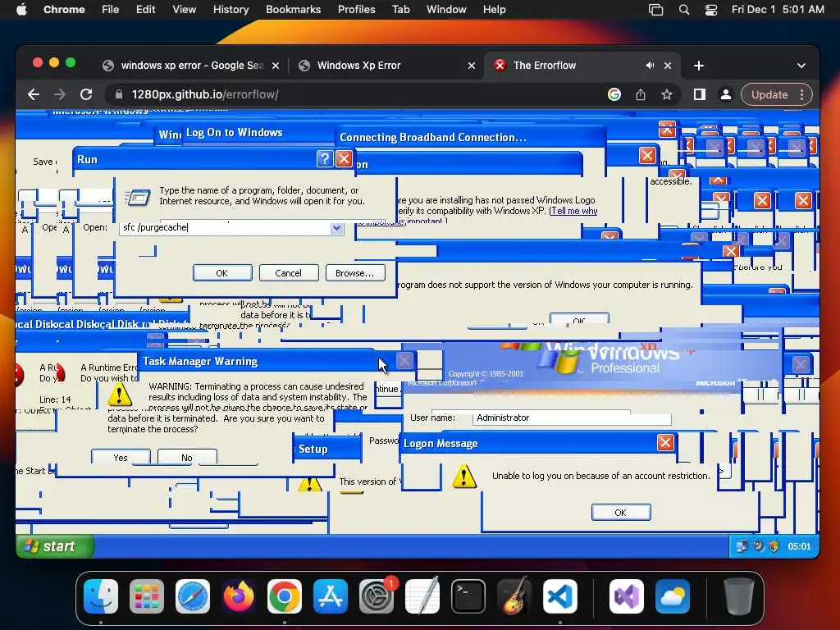
Task: Click the XP taskbar clock 05:01
Action: click(799, 546)
